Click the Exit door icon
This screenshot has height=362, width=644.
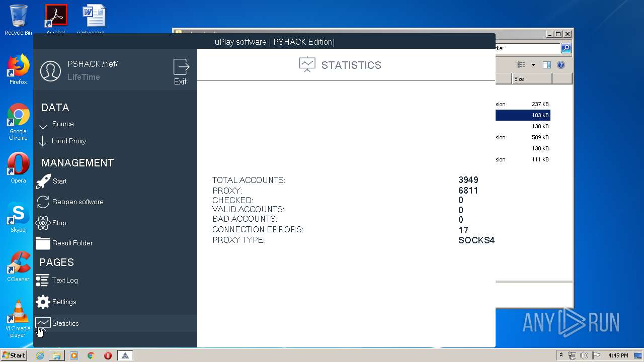coord(181,67)
